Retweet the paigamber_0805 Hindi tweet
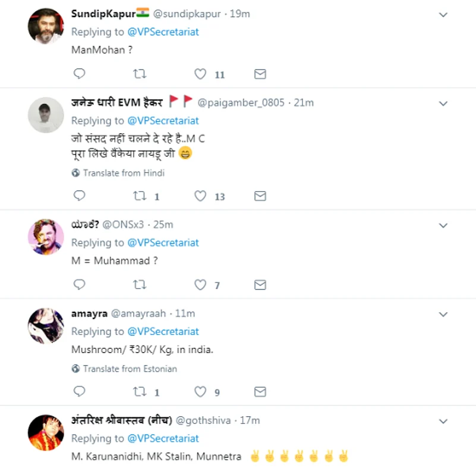The height and width of the screenshot is (475, 476). tap(140, 196)
